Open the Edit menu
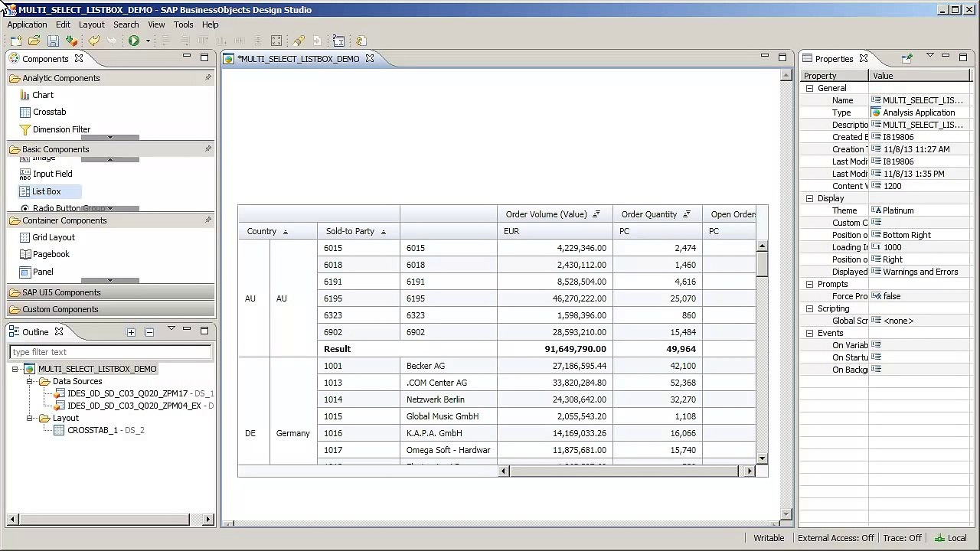 (63, 24)
